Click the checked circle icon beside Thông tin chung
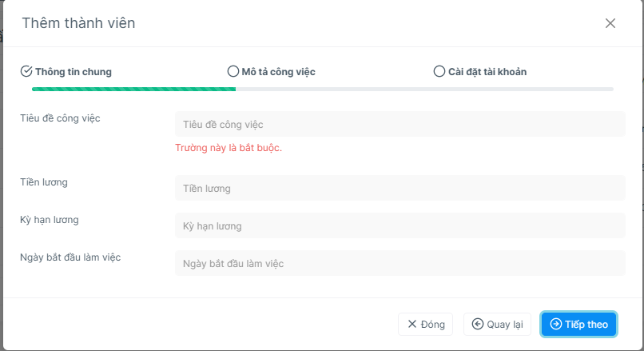This screenshot has height=351, width=644. (x=26, y=71)
